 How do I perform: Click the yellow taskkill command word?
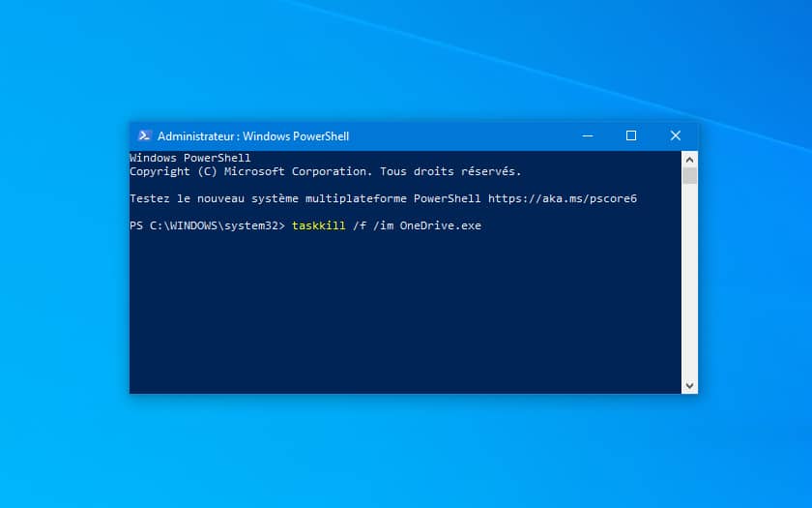tap(318, 225)
